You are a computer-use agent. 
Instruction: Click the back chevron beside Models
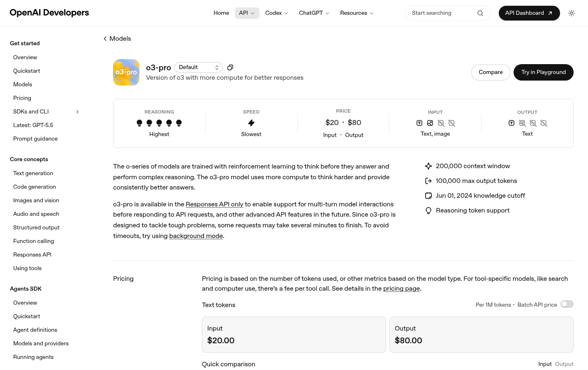coord(105,39)
